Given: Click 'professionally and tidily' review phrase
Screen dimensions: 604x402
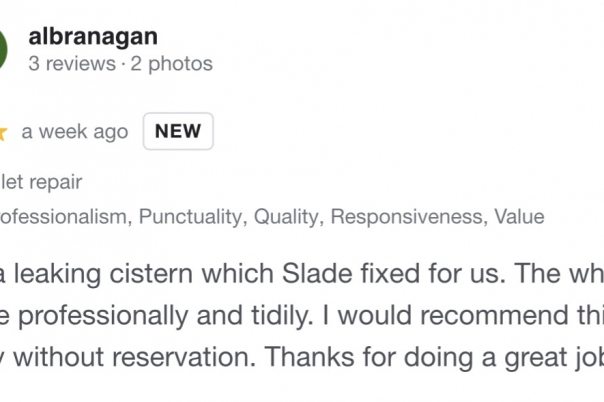Looking at the screenshot, I should (163, 316).
